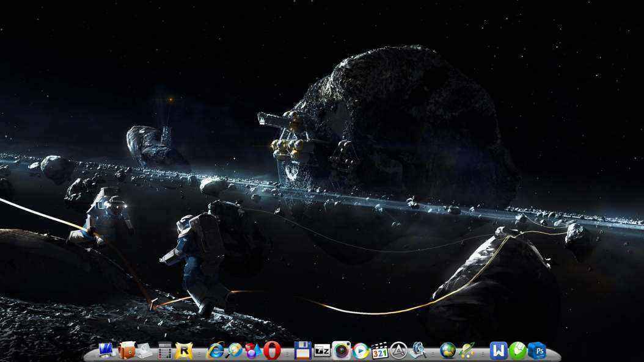The image size is (644, 362).
Task: Open the camera lens app icon
Action: (x=341, y=350)
